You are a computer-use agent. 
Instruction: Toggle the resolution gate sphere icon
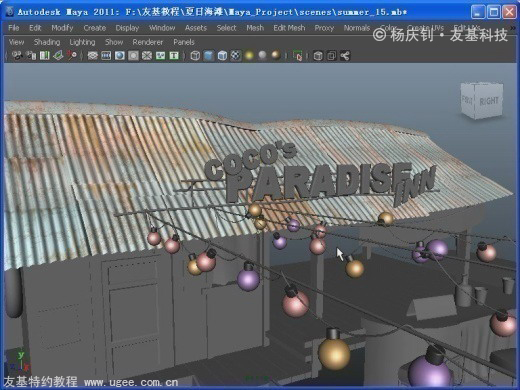[x=120, y=55]
